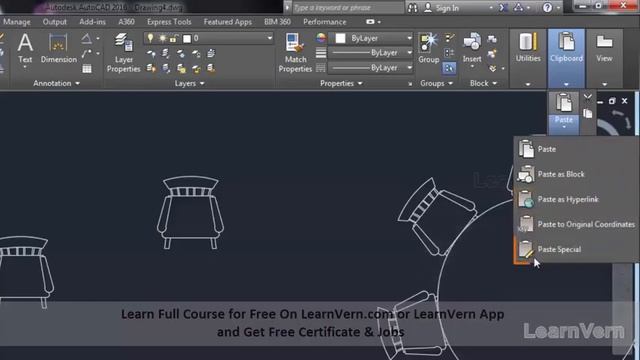Expand the Groups panel
The height and width of the screenshot is (360, 640).
[x=436, y=83]
